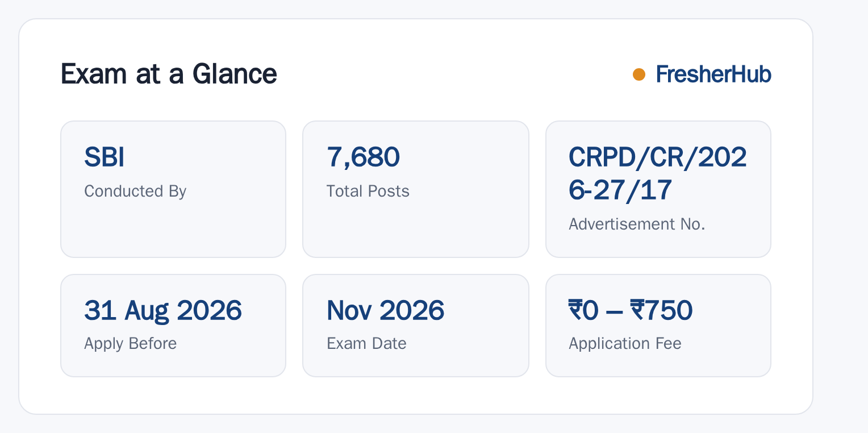Click the orange dot beside FresherHub
The height and width of the screenshot is (433, 868).
coord(639,74)
